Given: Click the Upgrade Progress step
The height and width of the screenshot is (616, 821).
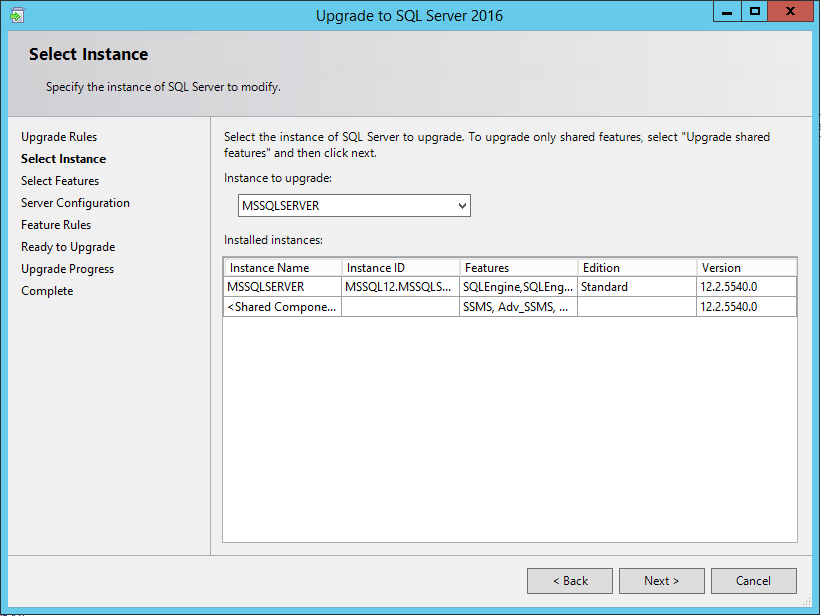Looking at the screenshot, I should pyautogui.click(x=67, y=269).
